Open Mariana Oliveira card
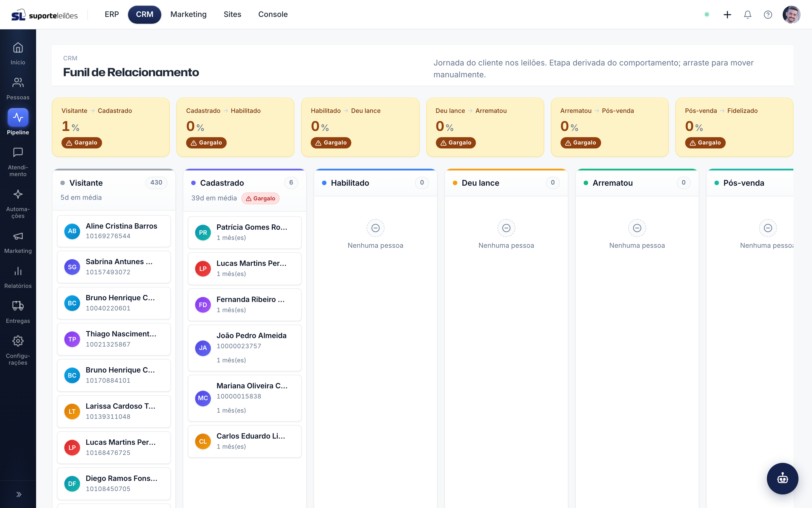 (245, 398)
